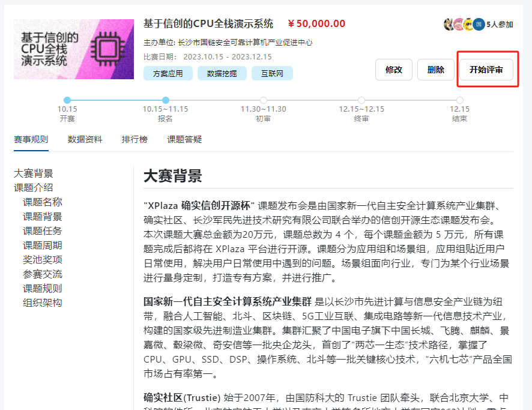Image resolution: width=532 pixels, height=410 pixels.
Task: Open 奖池奖项 section from the sidebar
Action: click(x=43, y=260)
